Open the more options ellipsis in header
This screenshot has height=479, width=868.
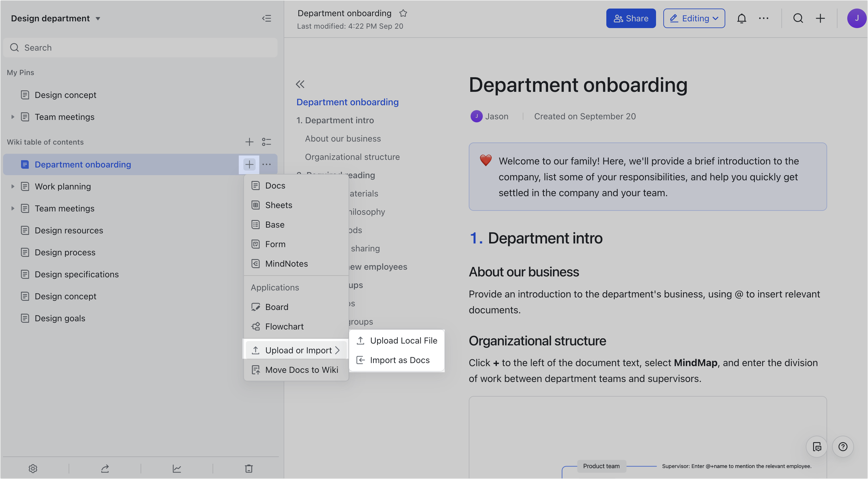pyautogui.click(x=764, y=18)
